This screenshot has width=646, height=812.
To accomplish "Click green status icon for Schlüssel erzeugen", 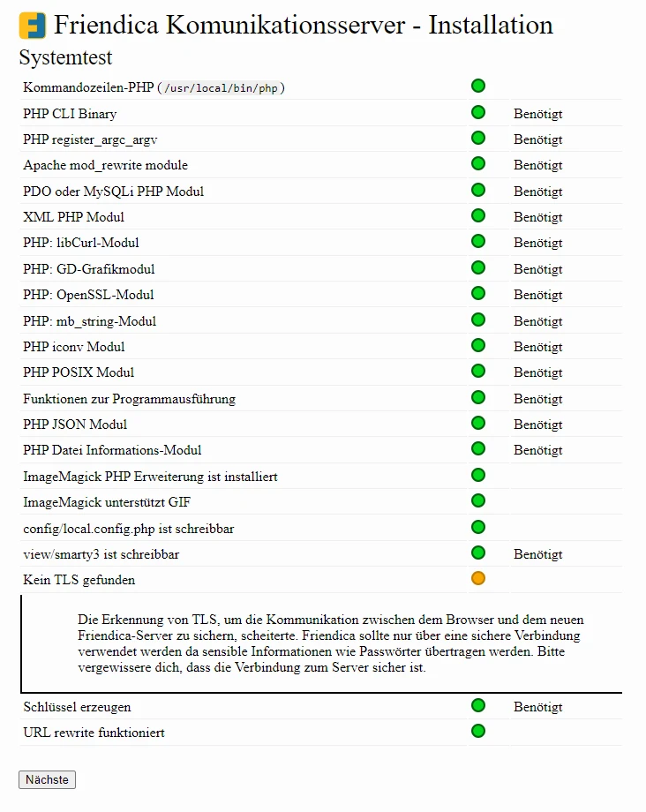I will coord(478,706).
